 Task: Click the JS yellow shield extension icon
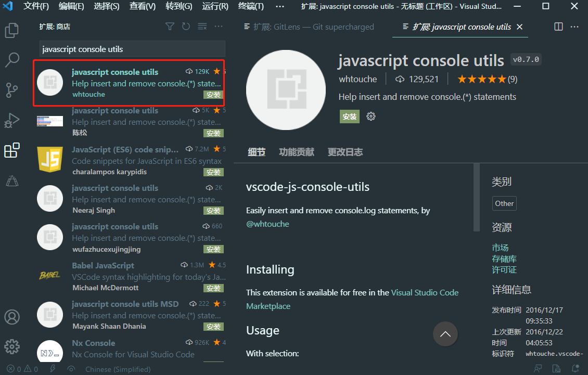pos(50,159)
